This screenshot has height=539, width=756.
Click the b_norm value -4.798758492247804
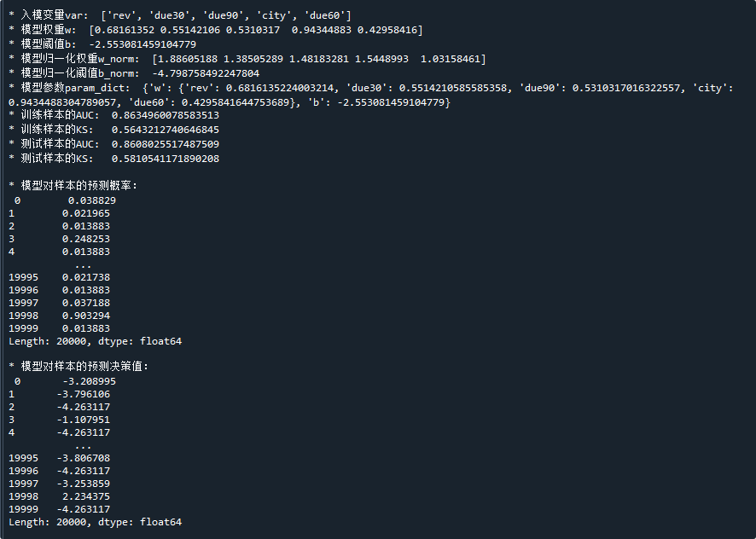click(206, 73)
